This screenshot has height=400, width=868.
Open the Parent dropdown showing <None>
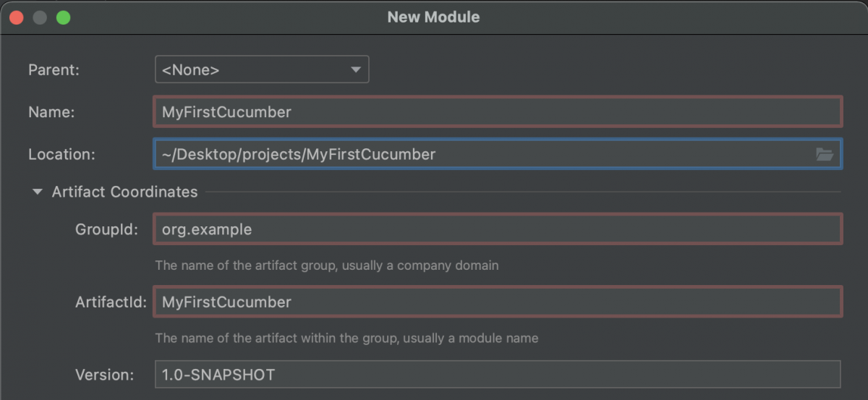pos(262,70)
